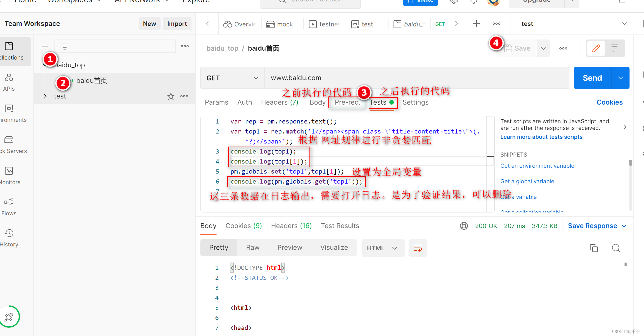Click the Preview response view icon

[x=289, y=248]
